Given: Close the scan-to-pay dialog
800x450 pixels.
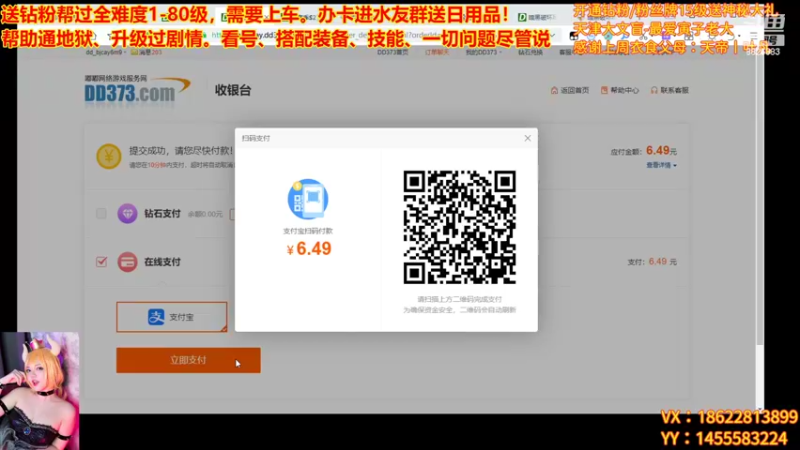Looking at the screenshot, I should (528, 138).
